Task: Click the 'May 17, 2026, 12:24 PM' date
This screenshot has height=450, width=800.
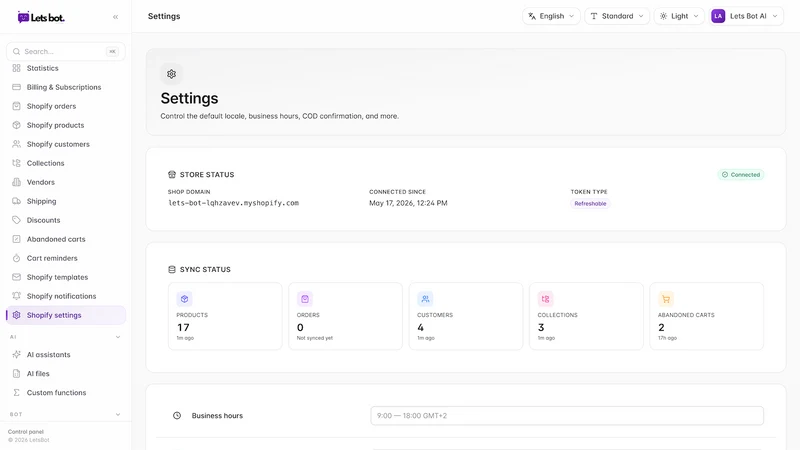Action: coord(408,203)
